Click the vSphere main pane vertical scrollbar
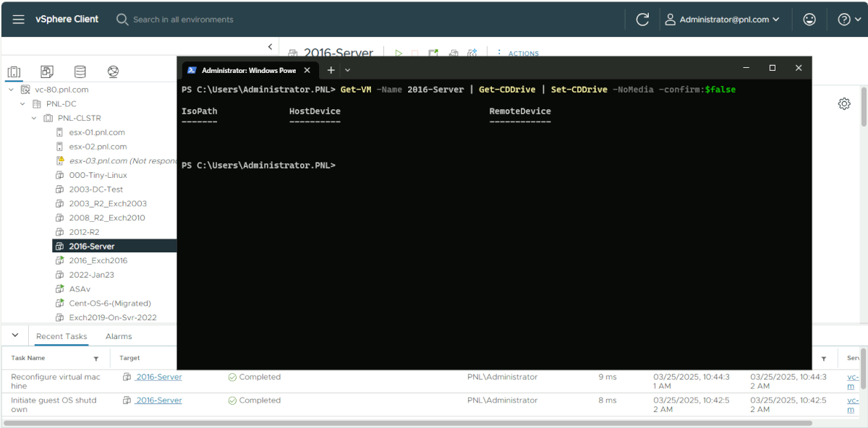 [862, 108]
